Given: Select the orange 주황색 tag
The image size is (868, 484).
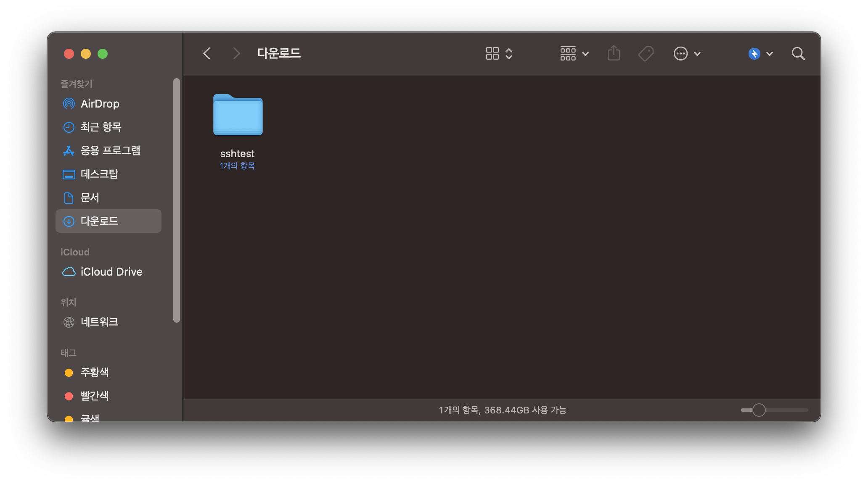Looking at the screenshot, I should click(94, 372).
